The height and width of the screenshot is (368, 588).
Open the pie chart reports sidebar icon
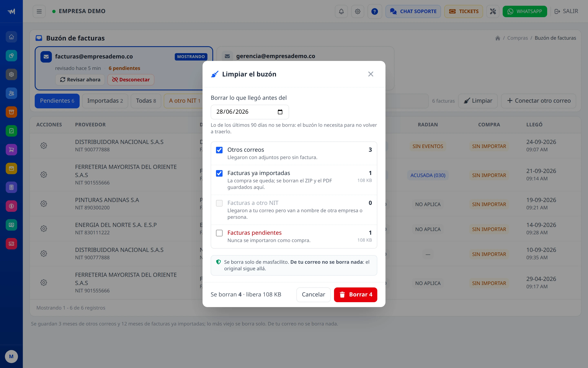[x=11, y=56]
